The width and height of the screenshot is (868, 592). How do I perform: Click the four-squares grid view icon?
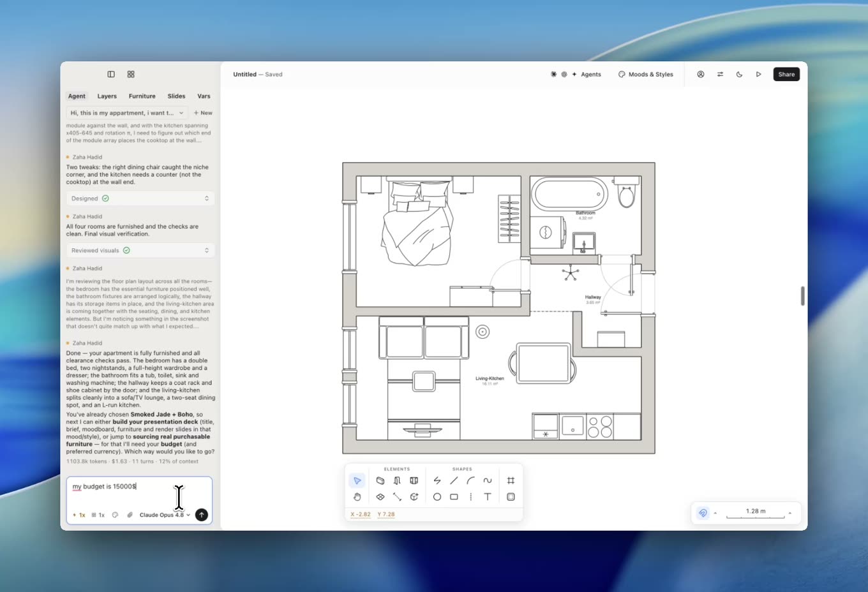coord(131,74)
